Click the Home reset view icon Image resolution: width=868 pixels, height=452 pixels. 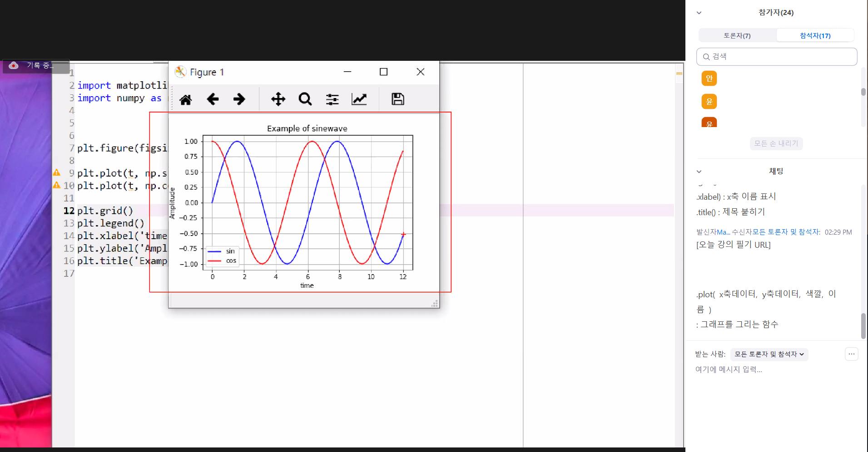click(x=185, y=99)
